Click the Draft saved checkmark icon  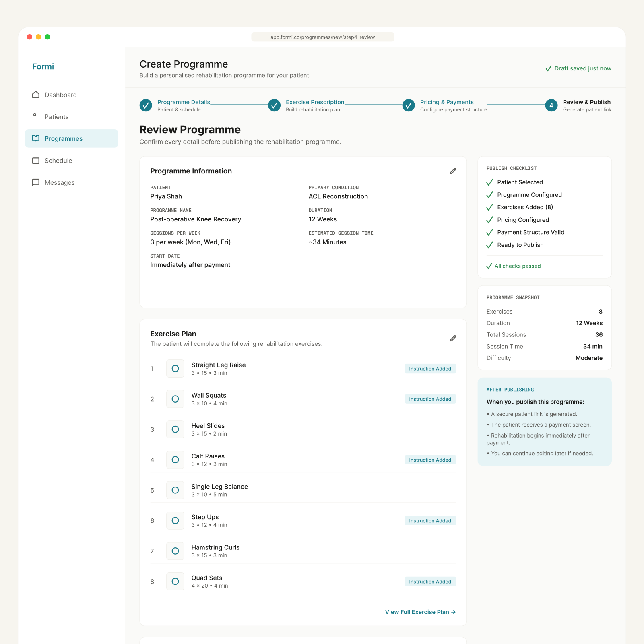549,68
